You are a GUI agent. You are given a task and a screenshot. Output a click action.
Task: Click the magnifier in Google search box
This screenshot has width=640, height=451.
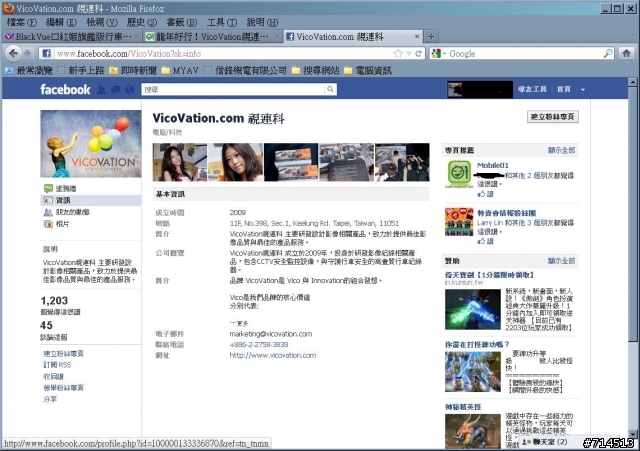tap(608, 53)
